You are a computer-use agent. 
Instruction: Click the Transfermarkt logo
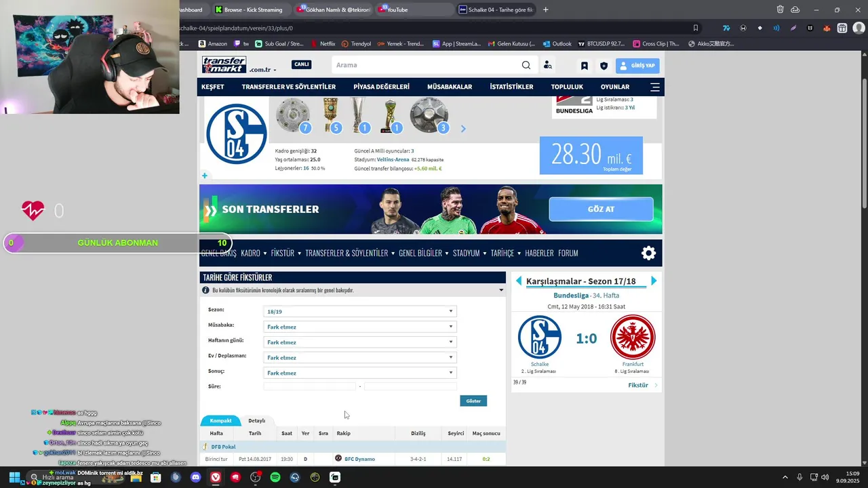(x=224, y=65)
